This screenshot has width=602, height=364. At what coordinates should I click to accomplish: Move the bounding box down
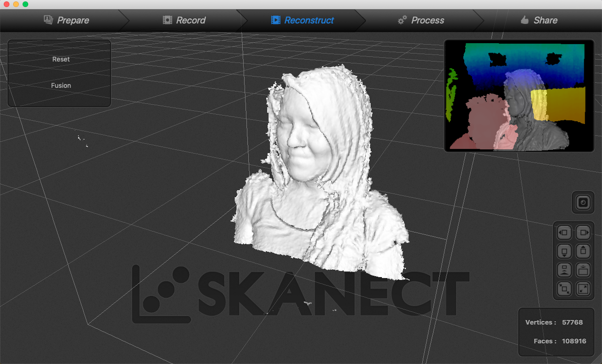[564, 251]
